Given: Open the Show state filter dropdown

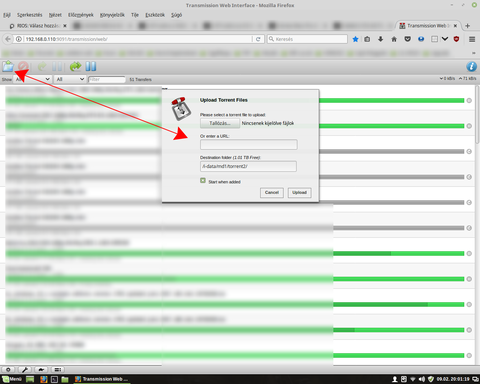Looking at the screenshot, I should point(32,79).
